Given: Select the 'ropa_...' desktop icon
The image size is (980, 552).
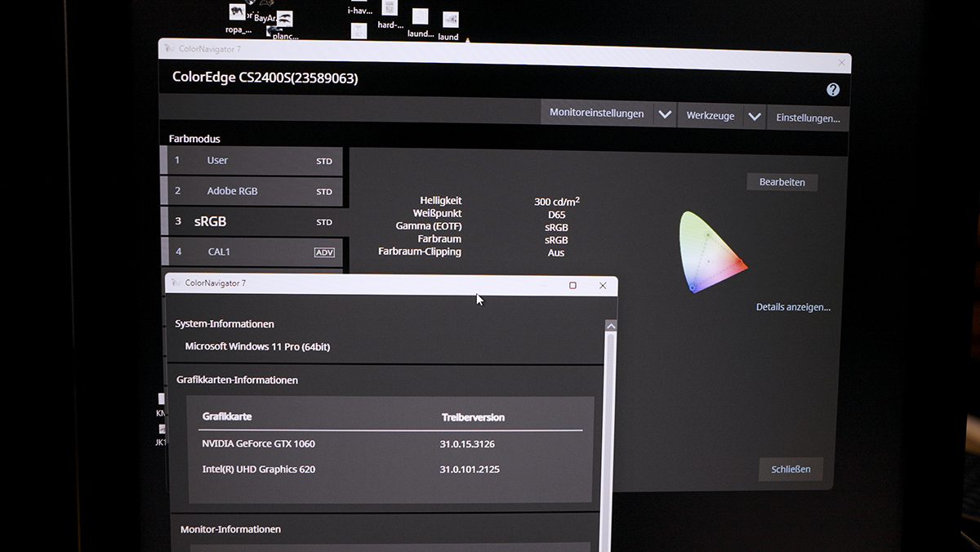Looking at the screenshot, I should tap(238, 14).
